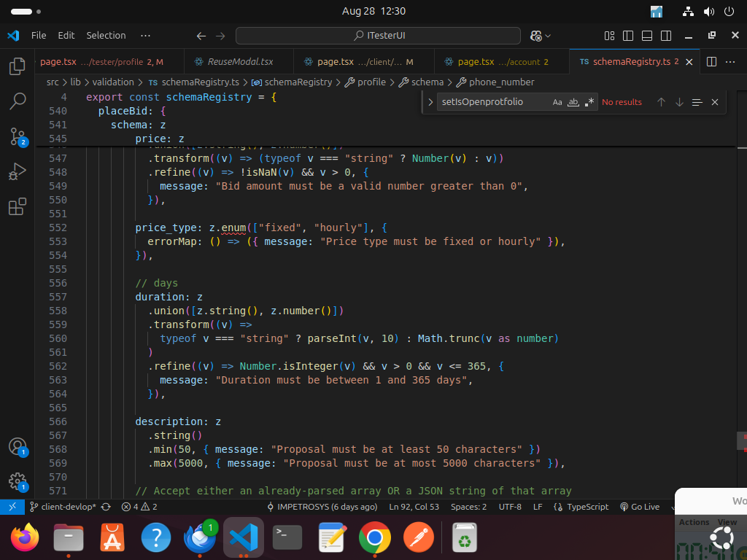Image resolution: width=747 pixels, height=560 pixels.
Task: Open the Run and Debug view
Action: pyautogui.click(x=18, y=172)
